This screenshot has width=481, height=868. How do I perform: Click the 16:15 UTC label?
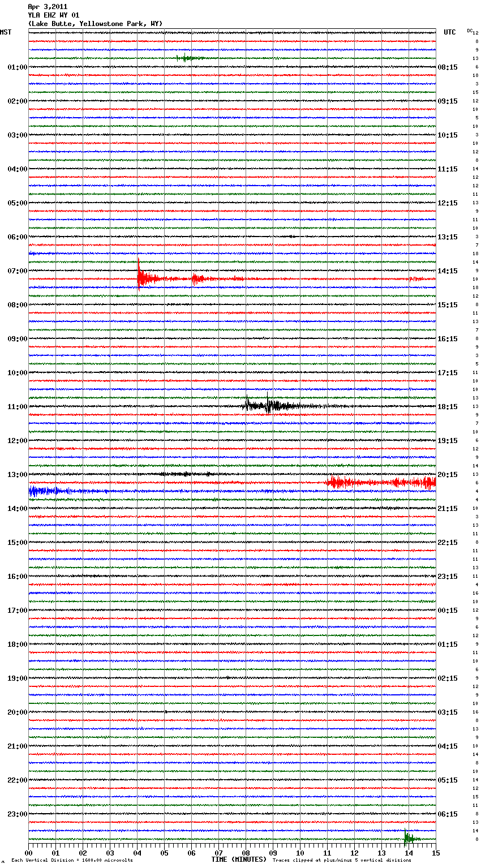pos(448,339)
